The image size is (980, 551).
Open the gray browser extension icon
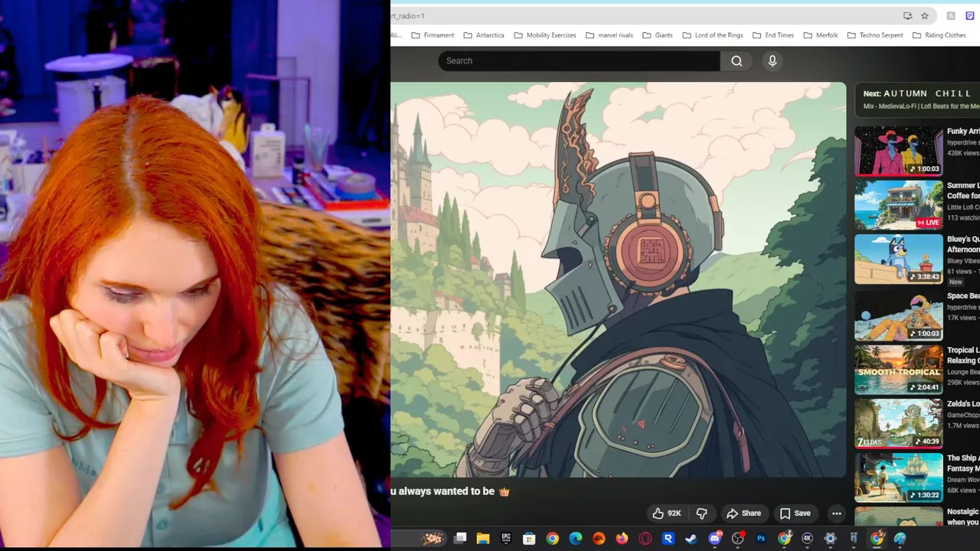(x=951, y=15)
